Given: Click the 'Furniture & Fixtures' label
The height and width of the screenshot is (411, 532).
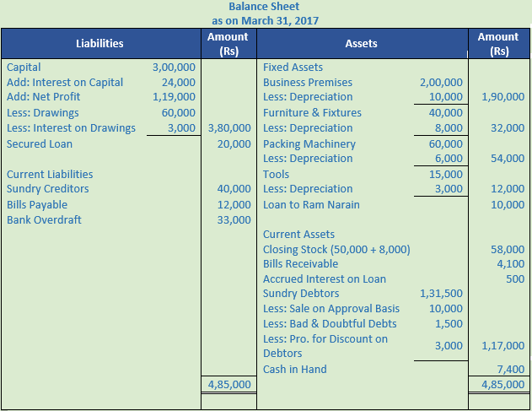Looking at the screenshot, I should [312, 113].
